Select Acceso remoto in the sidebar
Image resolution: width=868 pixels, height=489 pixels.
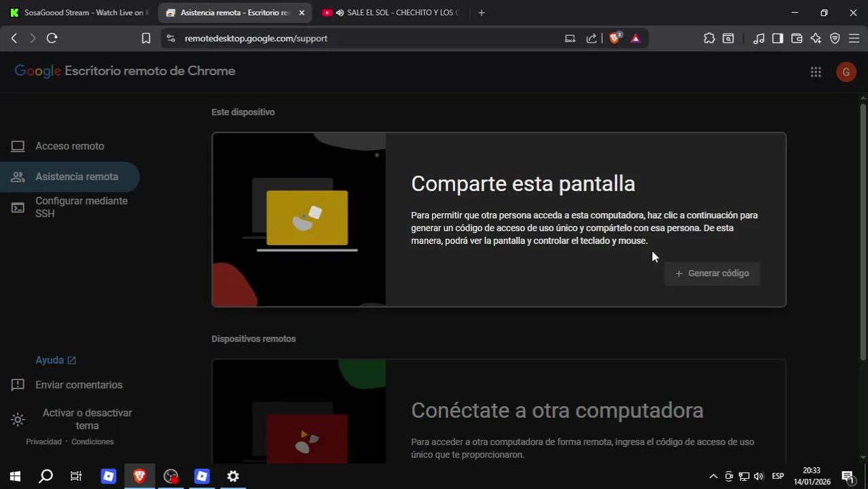pyautogui.click(x=69, y=146)
